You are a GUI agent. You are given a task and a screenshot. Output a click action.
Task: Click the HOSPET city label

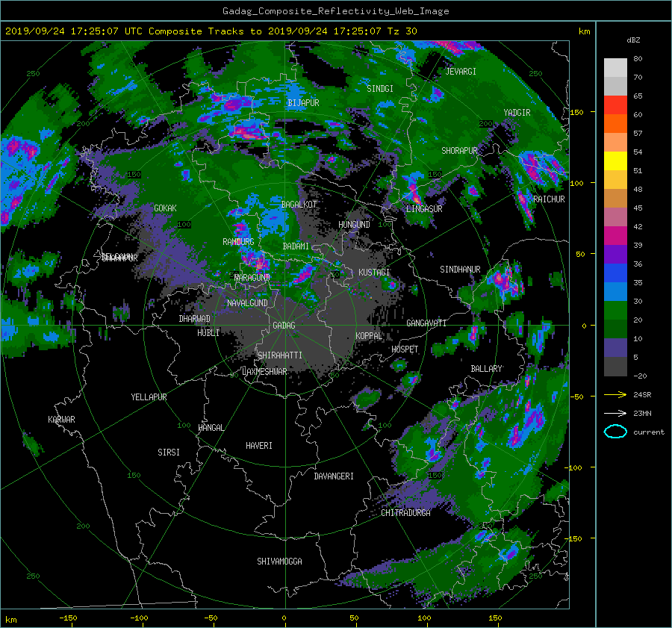[x=405, y=349]
